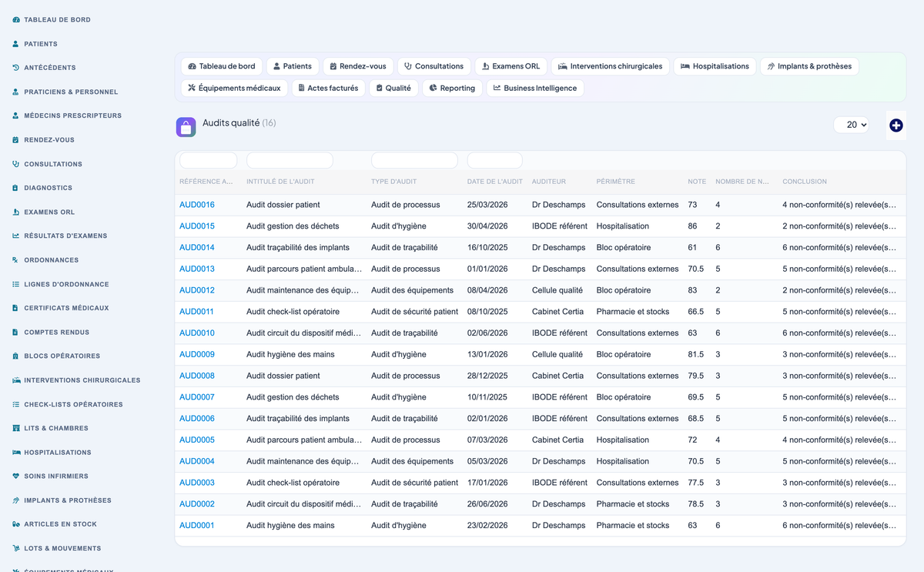Click the Date de l'audit filter field
Image resolution: width=924 pixels, height=572 pixels.
[x=495, y=160]
